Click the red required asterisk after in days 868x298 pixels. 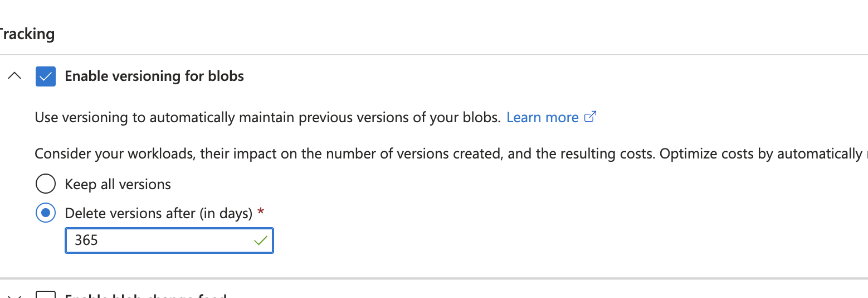point(261,212)
